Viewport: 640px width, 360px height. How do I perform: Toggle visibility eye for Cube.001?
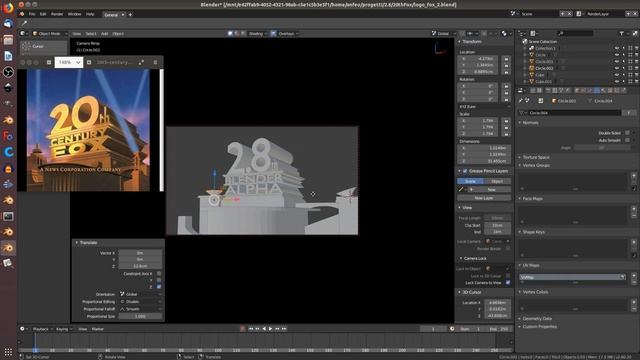617,81
